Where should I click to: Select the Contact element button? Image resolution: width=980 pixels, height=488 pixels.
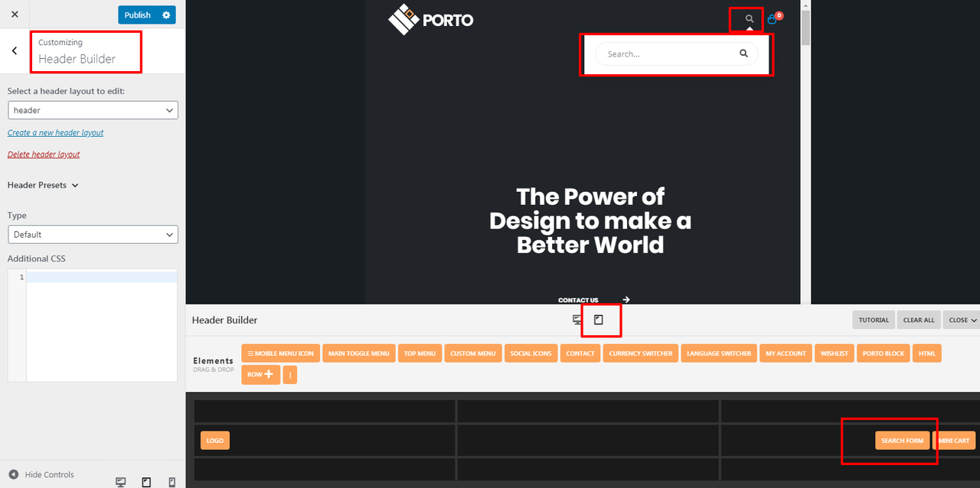[x=580, y=353]
